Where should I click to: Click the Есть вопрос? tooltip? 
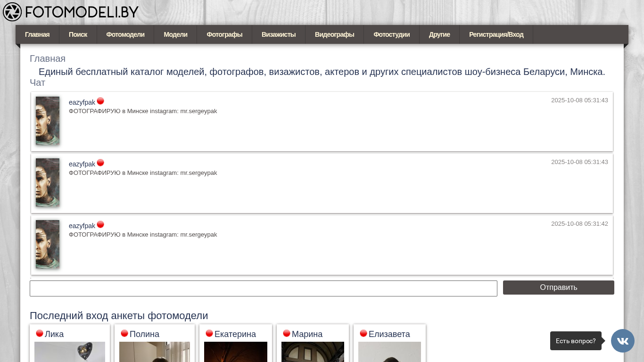[x=576, y=341]
